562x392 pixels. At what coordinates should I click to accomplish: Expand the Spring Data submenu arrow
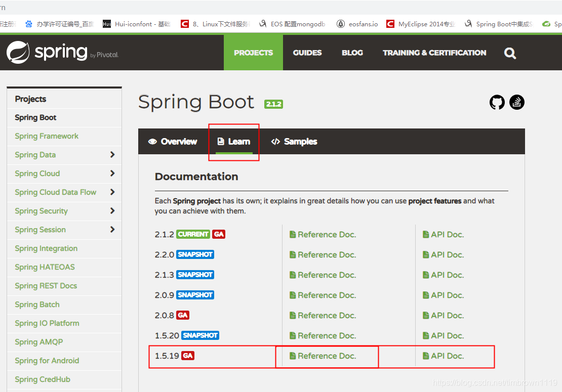[x=112, y=155]
